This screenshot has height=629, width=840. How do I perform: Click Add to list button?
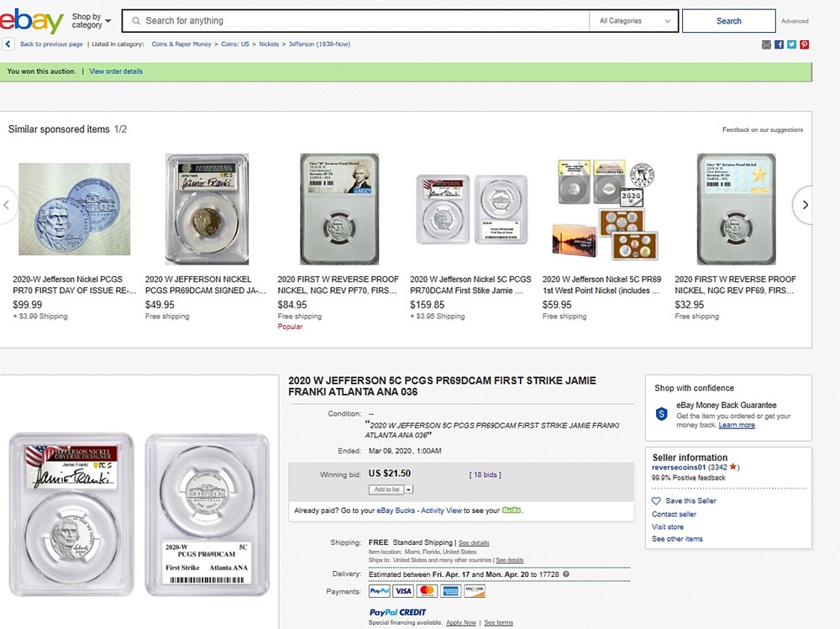click(386, 489)
